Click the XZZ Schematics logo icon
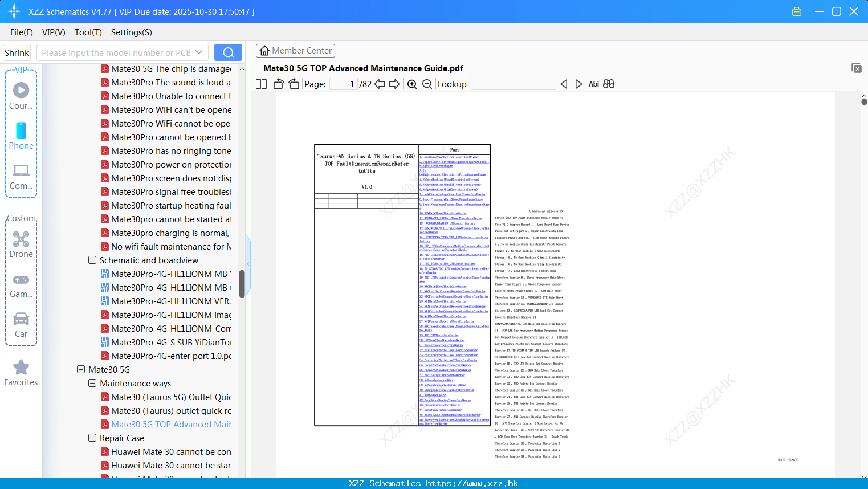Image resolution: width=868 pixels, height=489 pixels. click(14, 11)
